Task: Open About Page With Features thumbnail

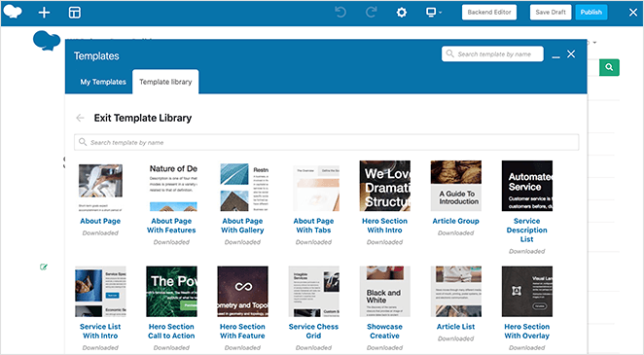Action: (x=171, y=186)
